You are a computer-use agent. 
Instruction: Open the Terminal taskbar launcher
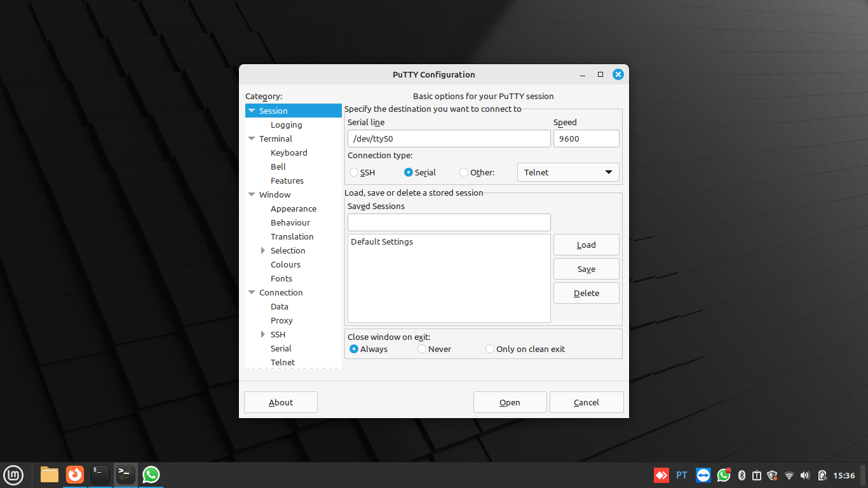pos(100,475)
